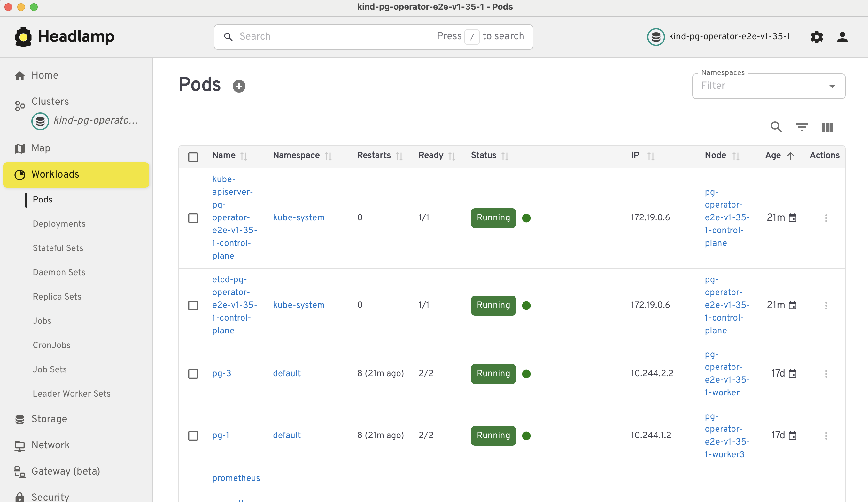Click the Running status badge for pg-3

[x=493, y=374]
